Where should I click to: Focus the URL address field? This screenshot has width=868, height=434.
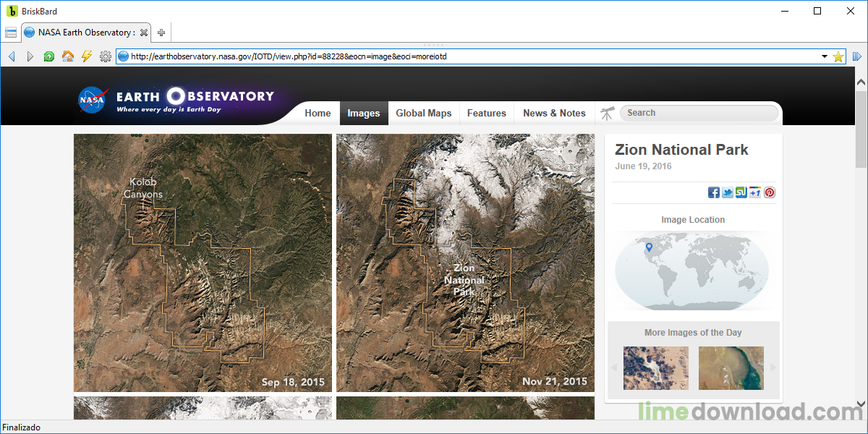[474, 56]
